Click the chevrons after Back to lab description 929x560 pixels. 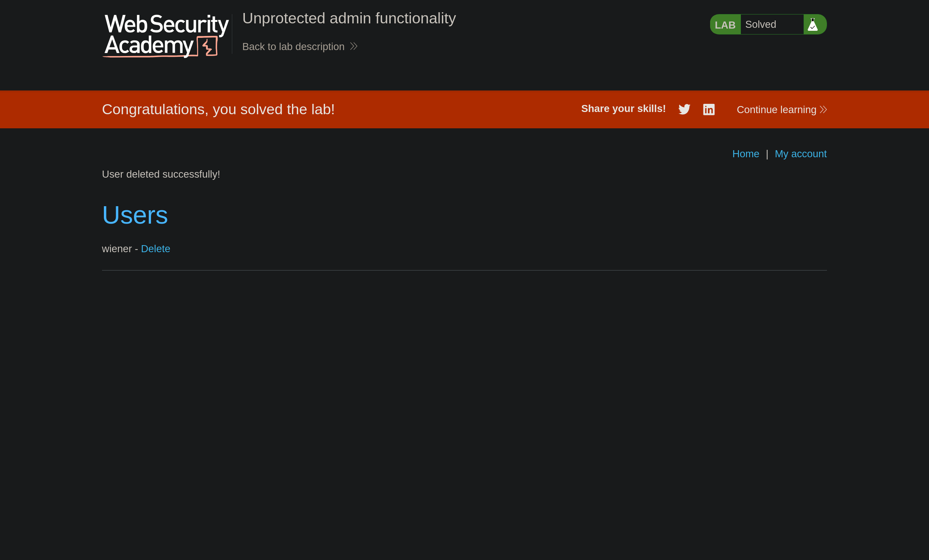click(x=354, y=46)
